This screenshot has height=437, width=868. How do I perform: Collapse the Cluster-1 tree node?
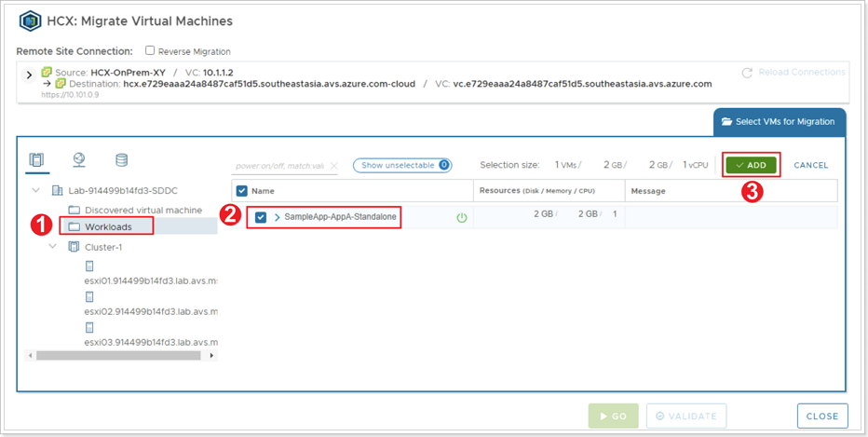(53, 247)
